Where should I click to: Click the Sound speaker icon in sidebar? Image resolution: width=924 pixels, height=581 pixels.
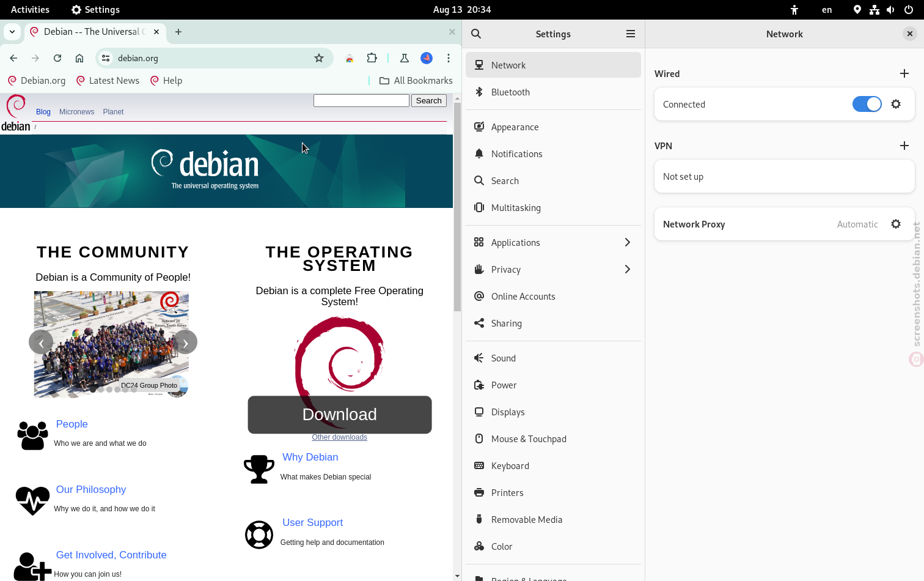click(x=479, y=358)
